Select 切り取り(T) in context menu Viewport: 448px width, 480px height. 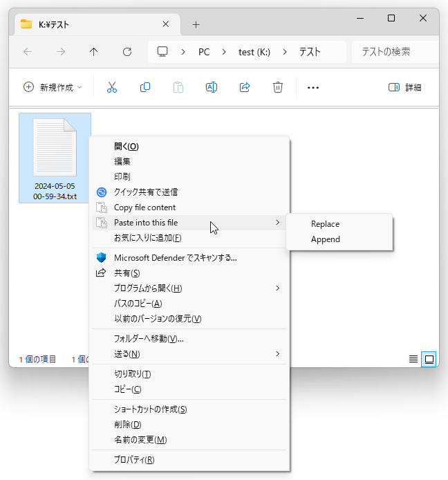189,373
